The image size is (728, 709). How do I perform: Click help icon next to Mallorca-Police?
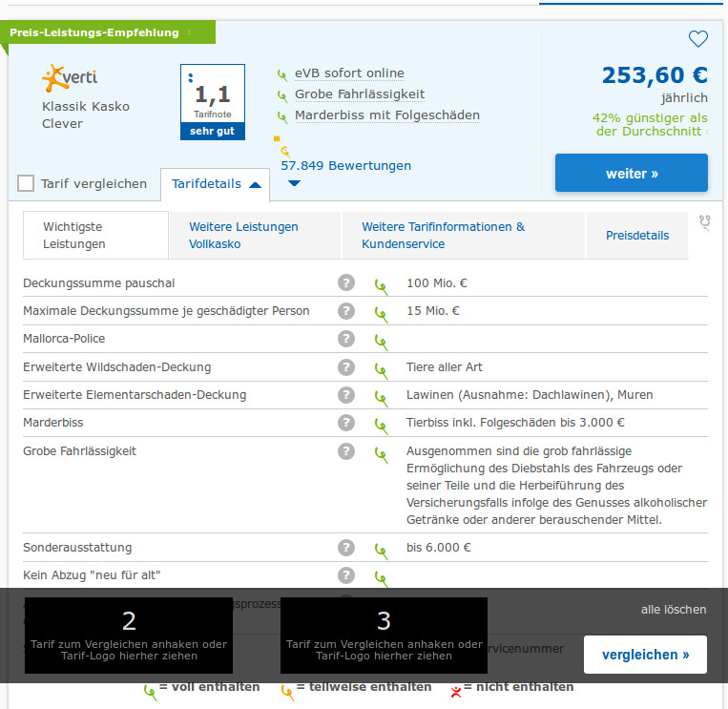[x=346, y=339]
